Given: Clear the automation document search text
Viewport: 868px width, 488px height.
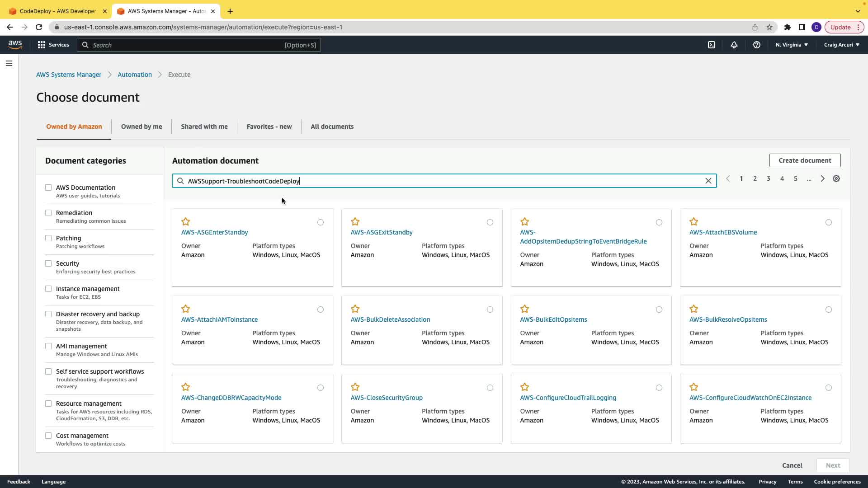Looking at the screenshot, I should click(x=708, y=181).
